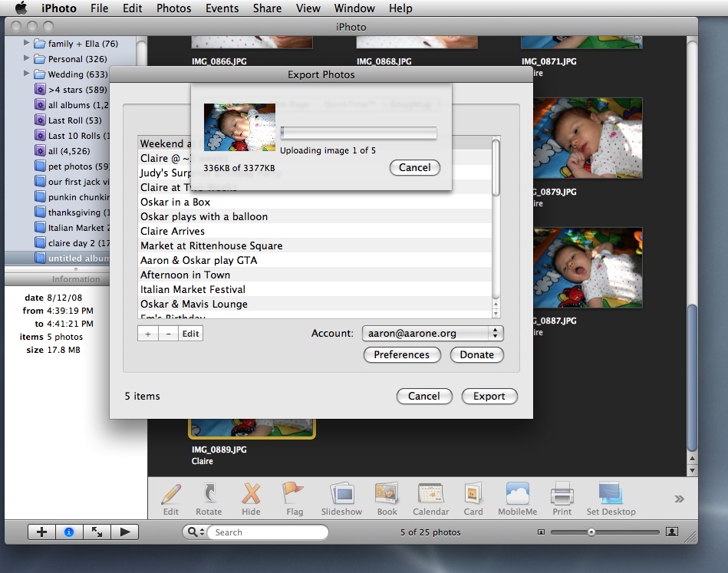This screenshot has width=728, height=573.
Task: Expand the Wedding folder
Action: point(28,74)
